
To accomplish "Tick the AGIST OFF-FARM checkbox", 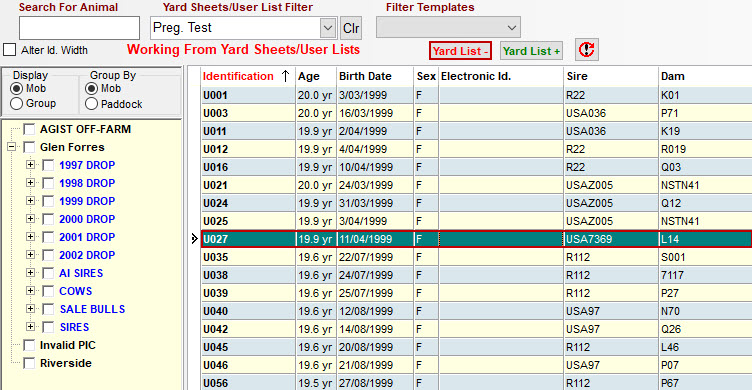I will pyautogui.click(x=29, y=130).
